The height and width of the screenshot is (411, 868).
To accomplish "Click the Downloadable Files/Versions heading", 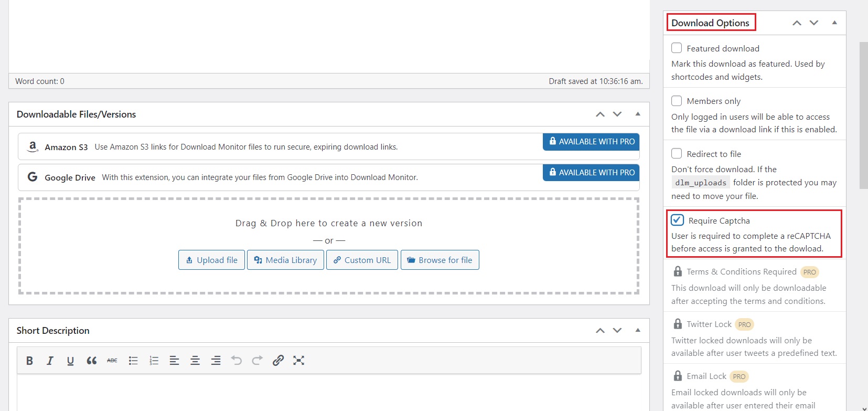I will coord(76,114).
